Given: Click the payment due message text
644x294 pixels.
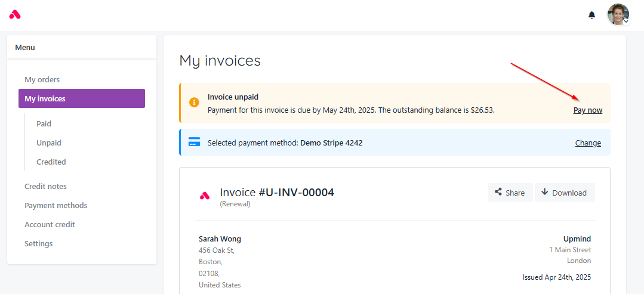Looking at the screenshot, I should [351, 110].
